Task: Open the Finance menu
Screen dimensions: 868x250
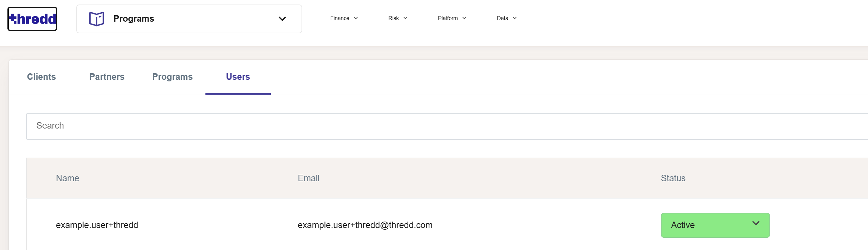Action: click(344, 18)
